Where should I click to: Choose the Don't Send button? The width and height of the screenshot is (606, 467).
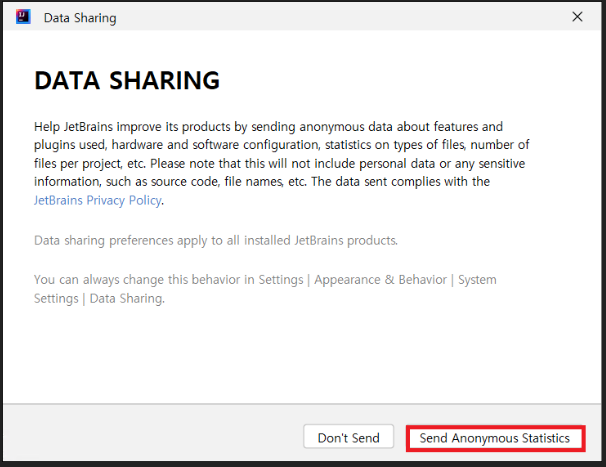pyautogui.click(x=348, y=437)
